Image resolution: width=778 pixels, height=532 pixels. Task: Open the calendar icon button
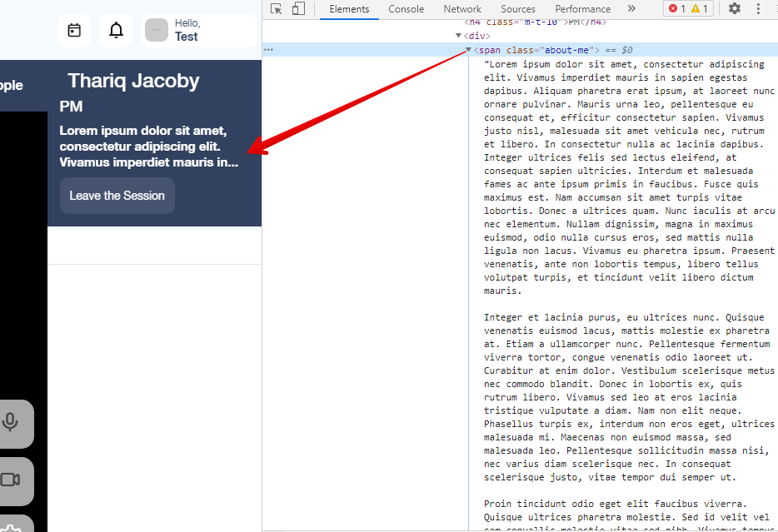pyautogui.click(x=74, y=31)
